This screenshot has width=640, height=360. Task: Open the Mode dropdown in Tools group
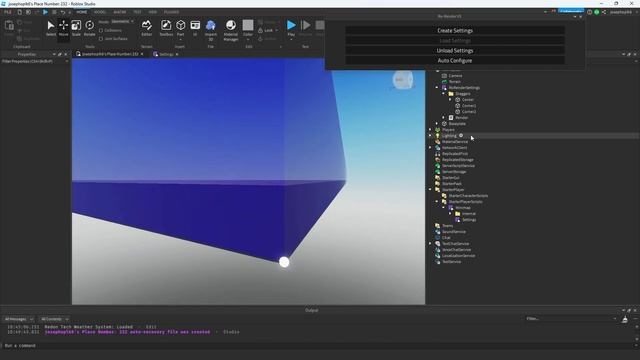[122, 22]
